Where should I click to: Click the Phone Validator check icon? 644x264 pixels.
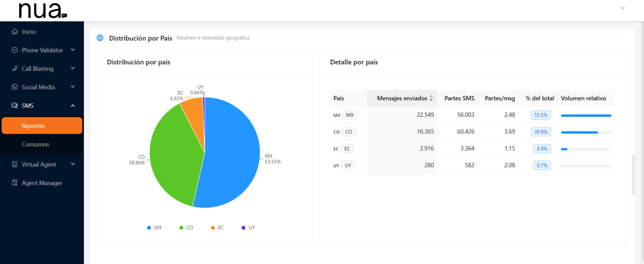click(x=14, y=50)
